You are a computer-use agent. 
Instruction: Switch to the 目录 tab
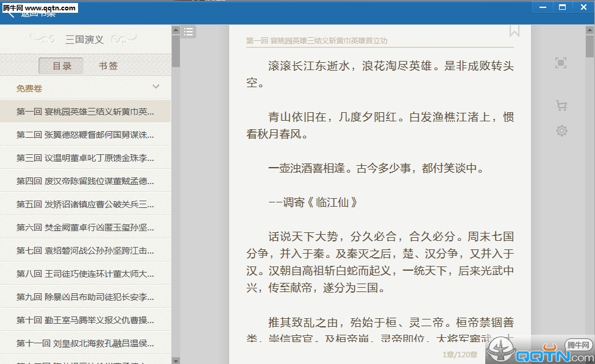click(61, 66)
